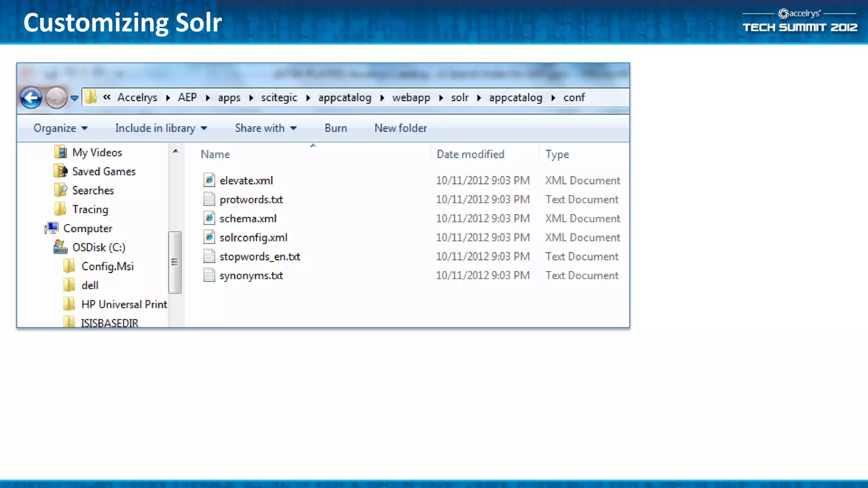Click the stopwords_en.txt file icon
868x488 pixels.
(209, 256)
